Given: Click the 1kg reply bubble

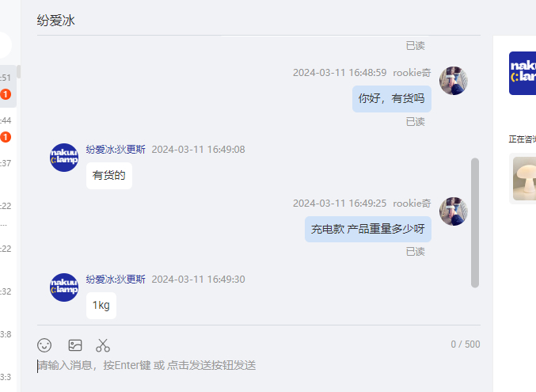Looking at the screenshot, I should [x=101, y=306].
